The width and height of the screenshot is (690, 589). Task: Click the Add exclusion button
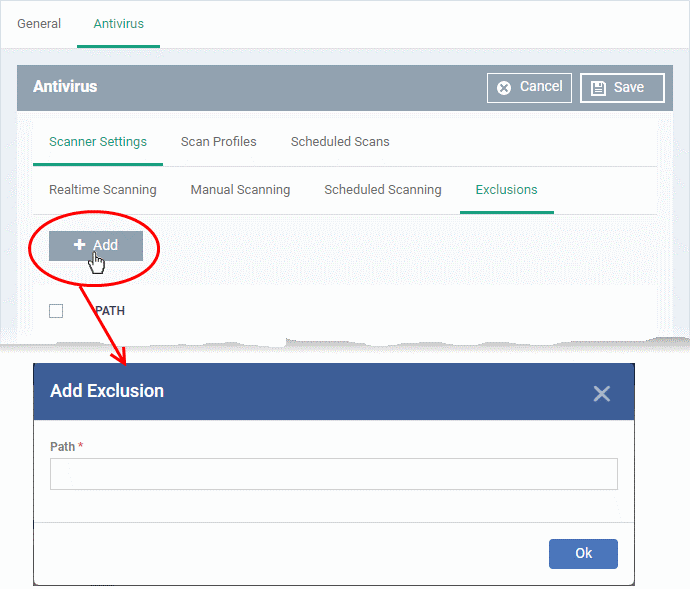[96, 246]
